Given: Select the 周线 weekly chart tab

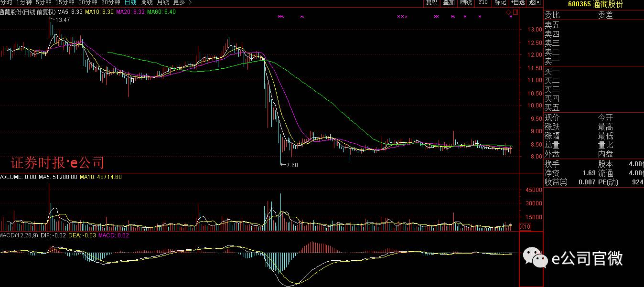Looking at the screenshot, I should [147, 2].
